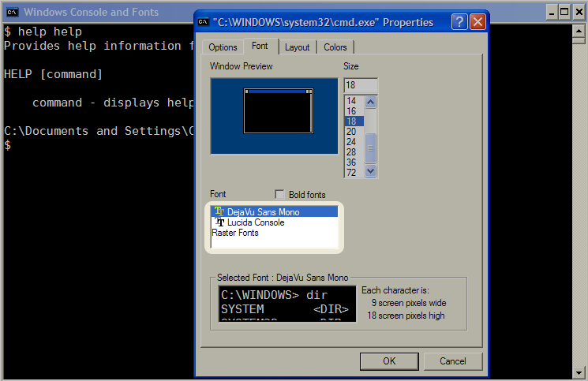Screen dimensions: 588x381
Task: Click size list scroll down arrow
Action: tap(370, 171)
